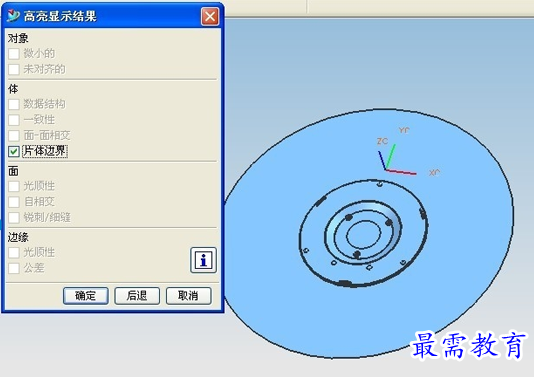Image resolution: width=534 pixels, height=377 pixels.
Task: Confirm with the 确定 button
Action: [x=85, y=296]
